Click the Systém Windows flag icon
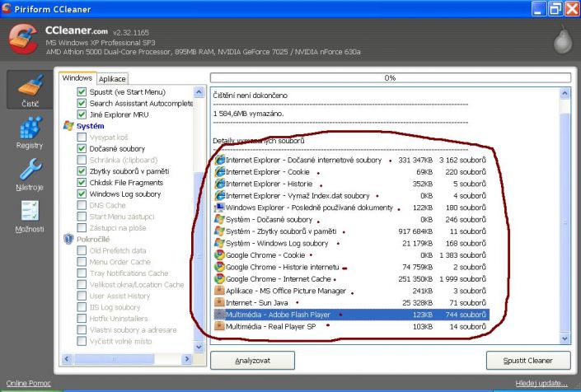The height and width of the screenshot is (392, 581). [x=68, y=126]
